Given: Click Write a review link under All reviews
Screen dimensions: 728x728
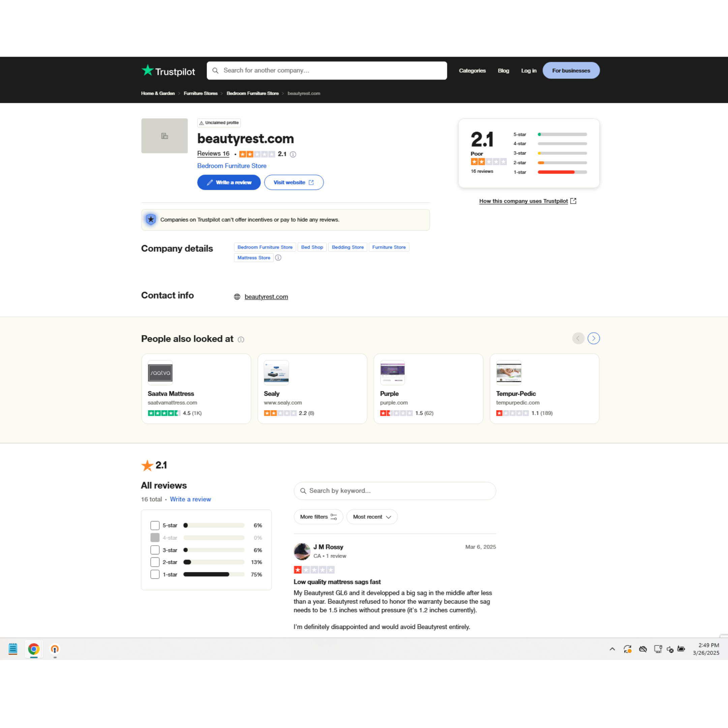Looking at the screenshot, I should tap(190, 499).
